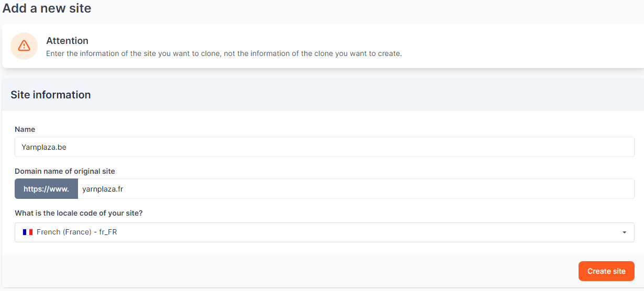The image size is (644, 291).
Task: Click empty space in the Site information header bar
Action: point(367,95)
